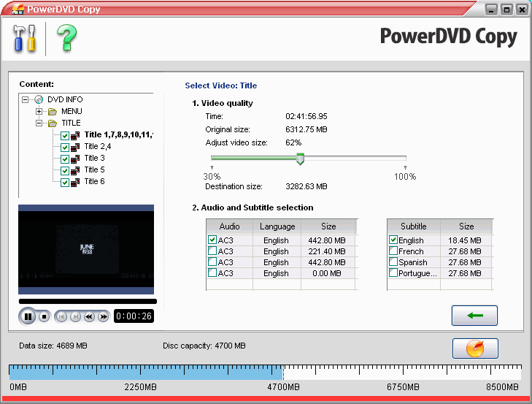The image size is (532, 404).
Task: Click the video preview thumbnail
Action: pos(86,248)
